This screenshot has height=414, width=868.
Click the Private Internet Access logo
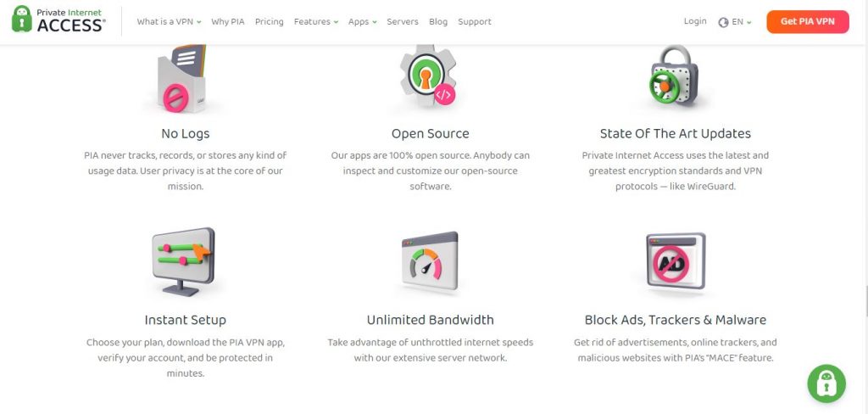pyautogui.click(x=58, y=20)
